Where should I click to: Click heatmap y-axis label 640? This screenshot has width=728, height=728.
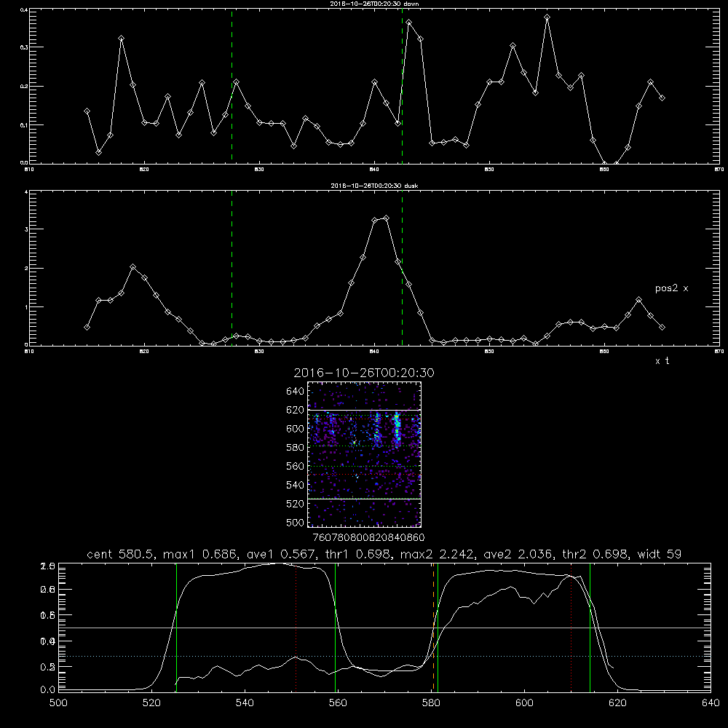tap(296, 392)
